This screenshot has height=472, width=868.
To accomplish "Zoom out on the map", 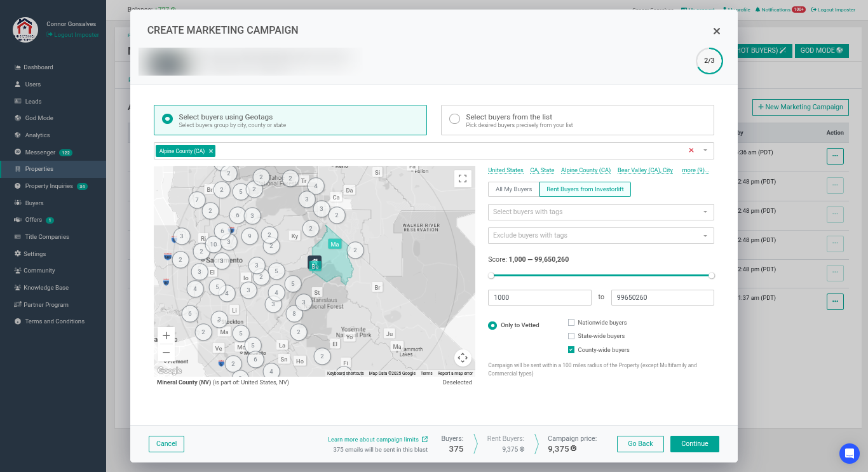I will coord(166,353).
